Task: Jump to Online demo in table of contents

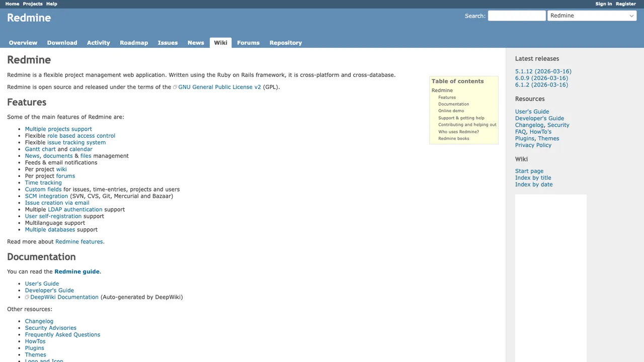Action: (451, 111)
